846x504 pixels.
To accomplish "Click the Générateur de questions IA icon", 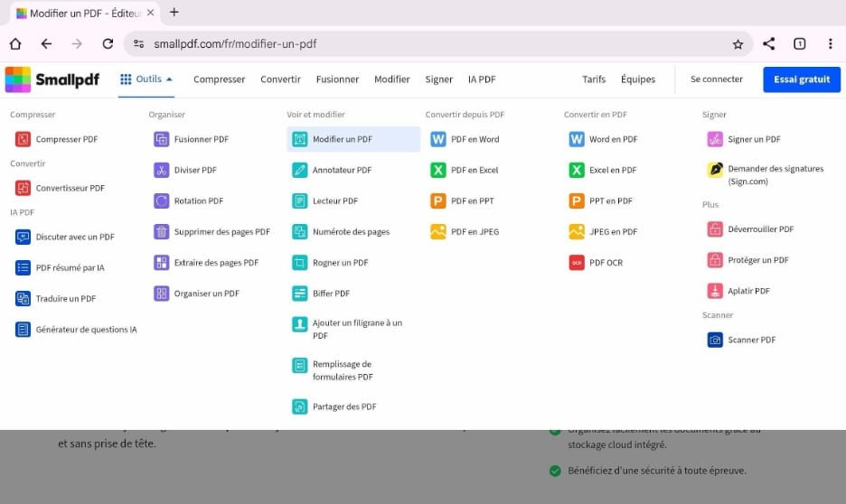I will [23, 330].
